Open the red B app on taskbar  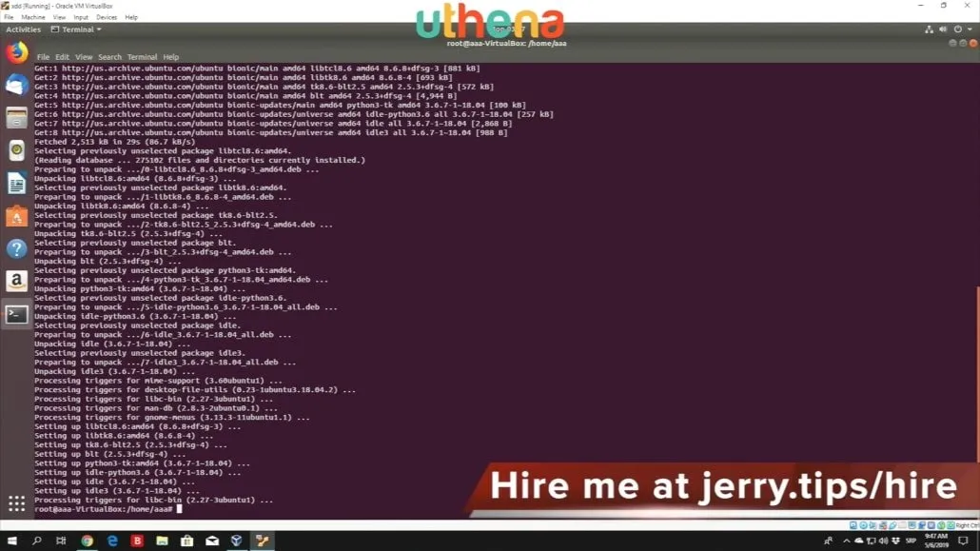coord(137,541)
